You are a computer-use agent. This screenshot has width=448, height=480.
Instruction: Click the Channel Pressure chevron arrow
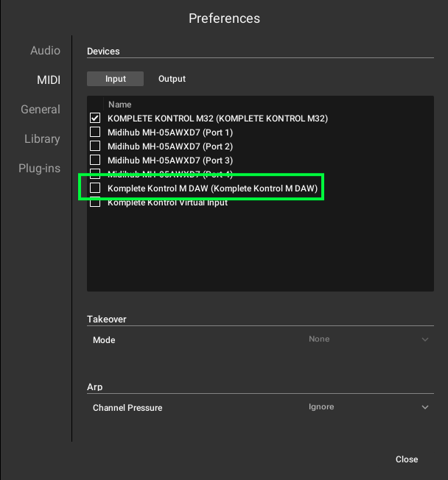pyautogui.click(x=425, y=407)
